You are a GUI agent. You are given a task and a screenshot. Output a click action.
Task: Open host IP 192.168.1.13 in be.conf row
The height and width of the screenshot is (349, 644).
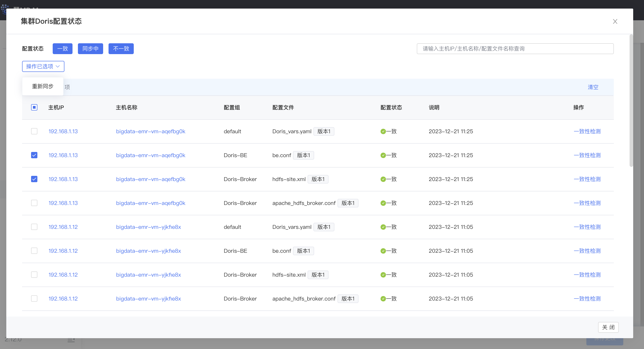[63, 155]
